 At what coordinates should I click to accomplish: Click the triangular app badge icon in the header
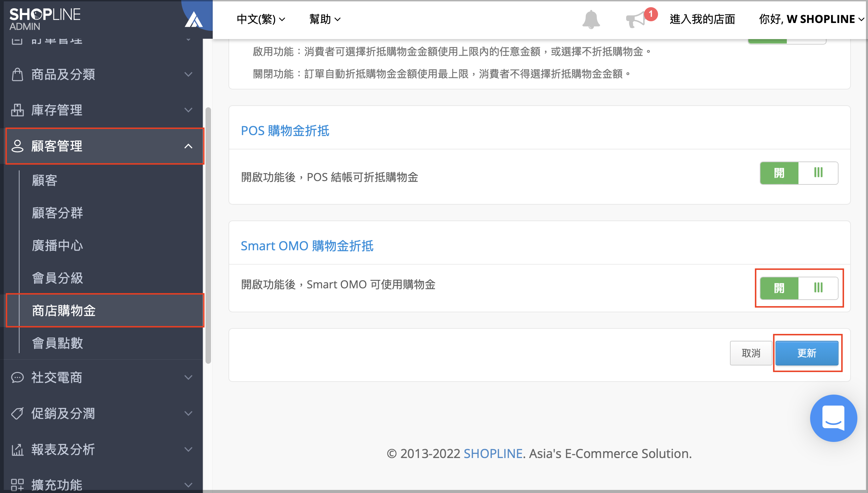point(194,20)
